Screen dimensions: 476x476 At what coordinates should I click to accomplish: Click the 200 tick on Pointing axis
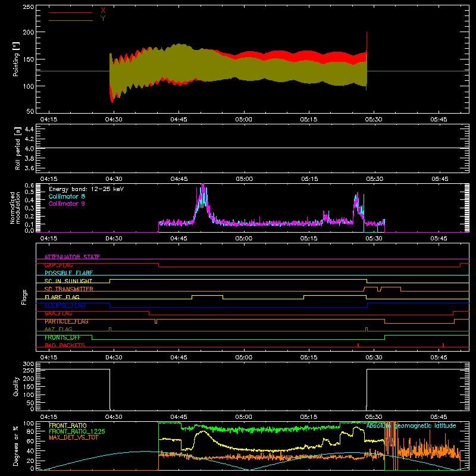pyautogui.click(x=29, y=32)
